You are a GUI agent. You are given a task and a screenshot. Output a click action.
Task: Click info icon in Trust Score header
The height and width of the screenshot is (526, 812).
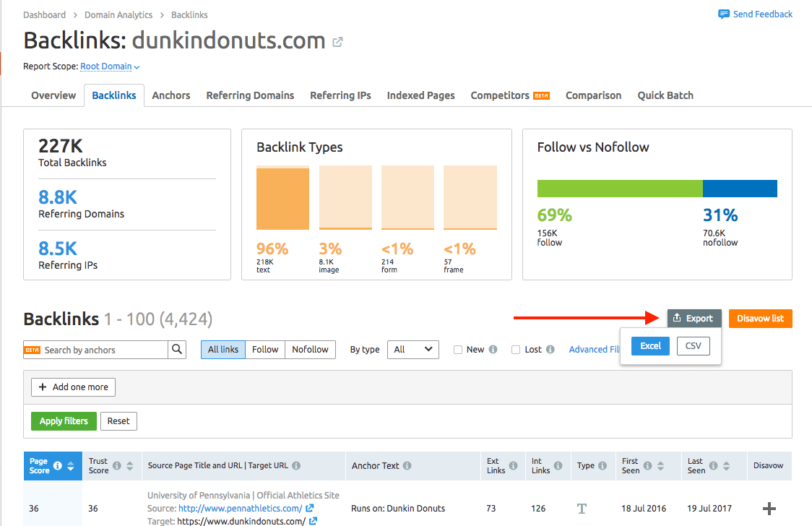pos(117,465)
